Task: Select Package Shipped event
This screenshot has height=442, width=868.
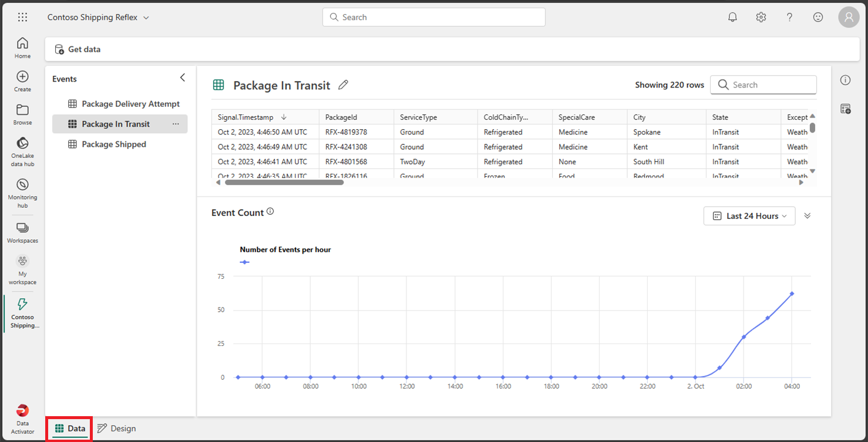Action: (120, 144)
